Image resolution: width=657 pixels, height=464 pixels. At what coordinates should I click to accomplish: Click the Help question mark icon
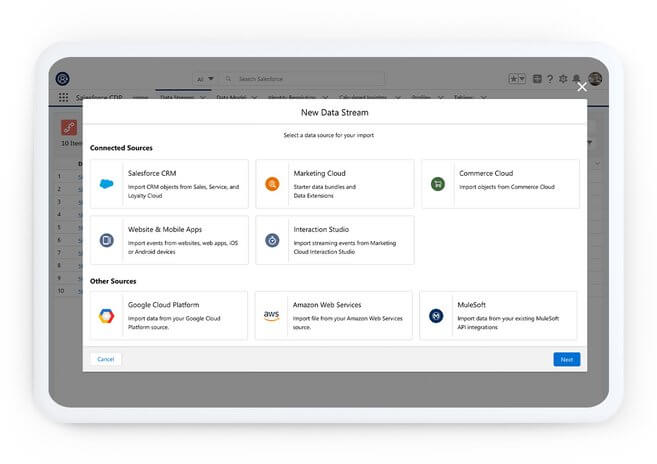(550, 79)
